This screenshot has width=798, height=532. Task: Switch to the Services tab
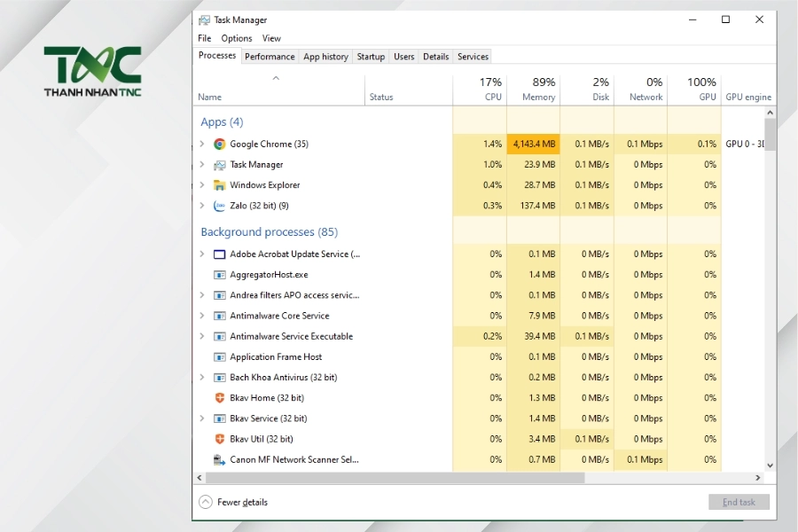pos(473,57)
